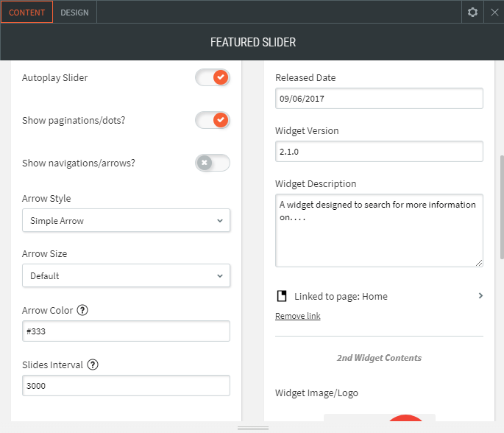Click the Arrow Color help icon
Screen dimensions: 504x433
pos(82,310)
